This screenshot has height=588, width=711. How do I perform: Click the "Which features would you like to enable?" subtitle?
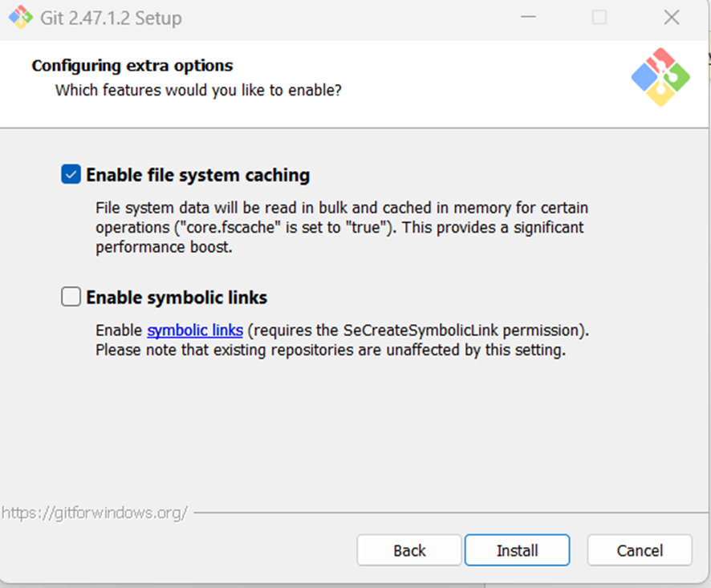(198, 90)
